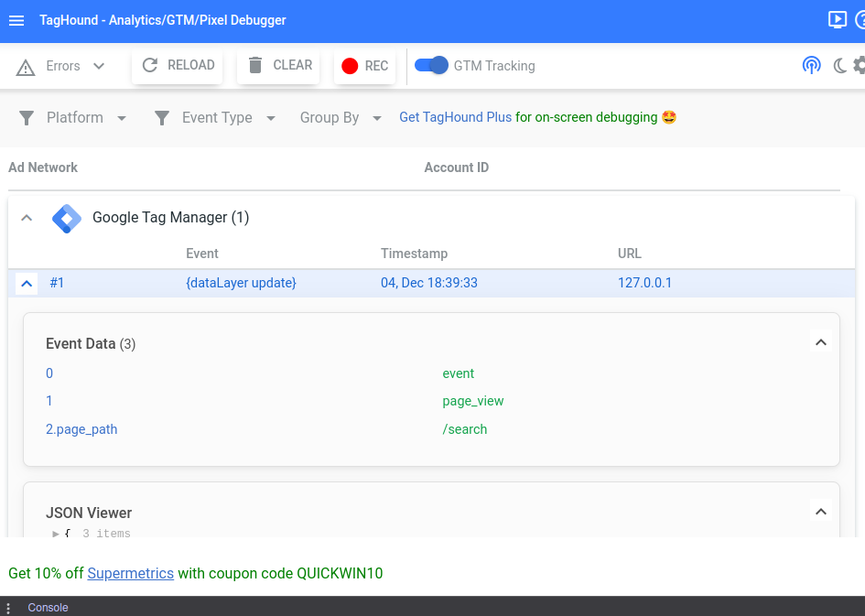Click the video tutorial play icon
This screenshot has height=616, width=865.
pos(837,20)
